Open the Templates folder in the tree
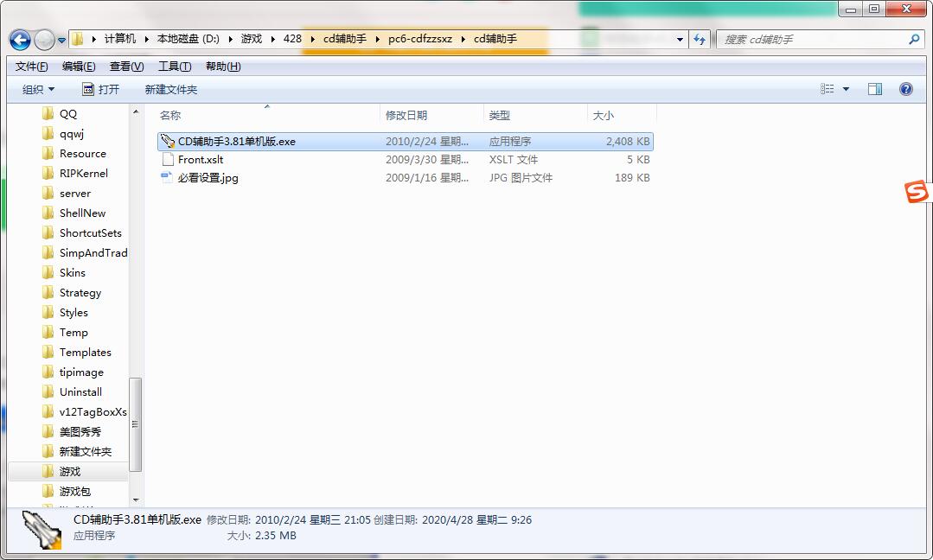This screenshot has height=560, width=933. pos(85,353)
